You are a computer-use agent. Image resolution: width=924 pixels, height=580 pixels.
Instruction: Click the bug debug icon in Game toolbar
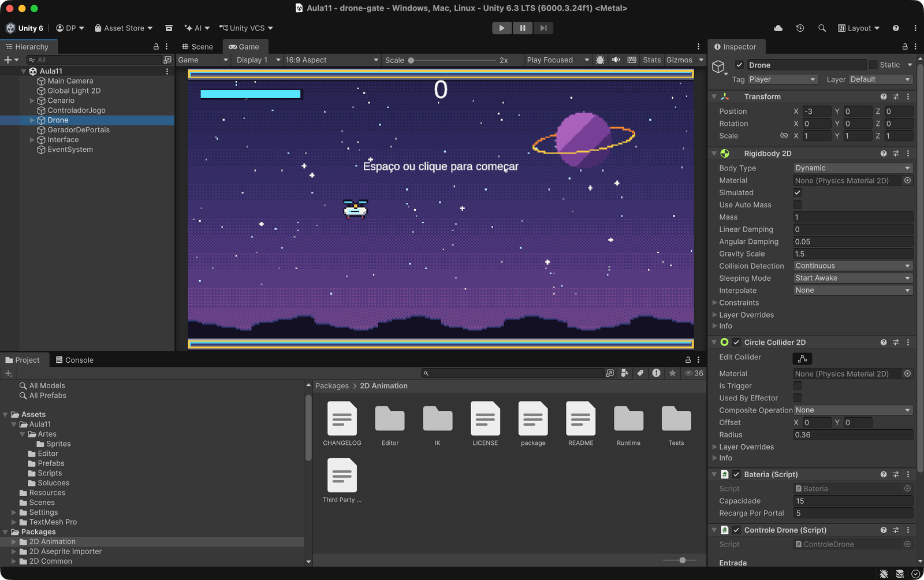tap(600, 60)
